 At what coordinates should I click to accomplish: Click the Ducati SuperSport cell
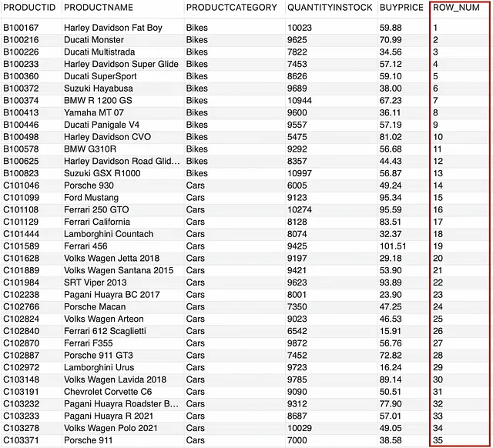[100, 76]
